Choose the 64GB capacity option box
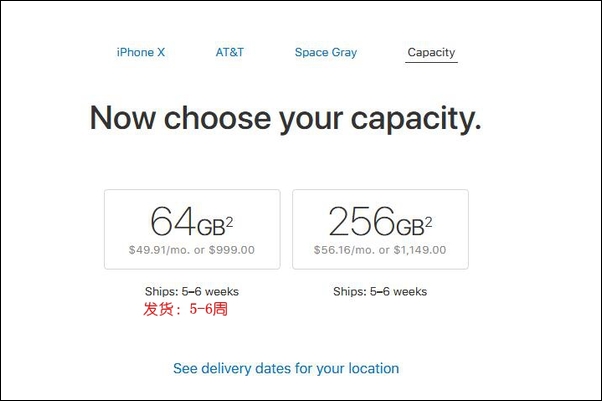This screenshot has width=602, height=401. (192, 229)
